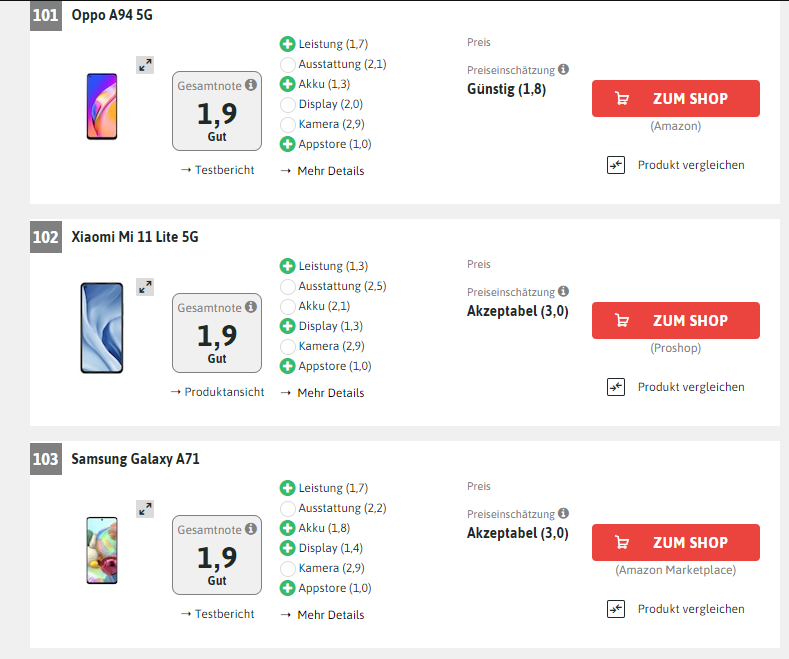Open Gesamtnote info icon for Xiaomi Mi 11
Screen dimensions: 789x659
(251, 307)
